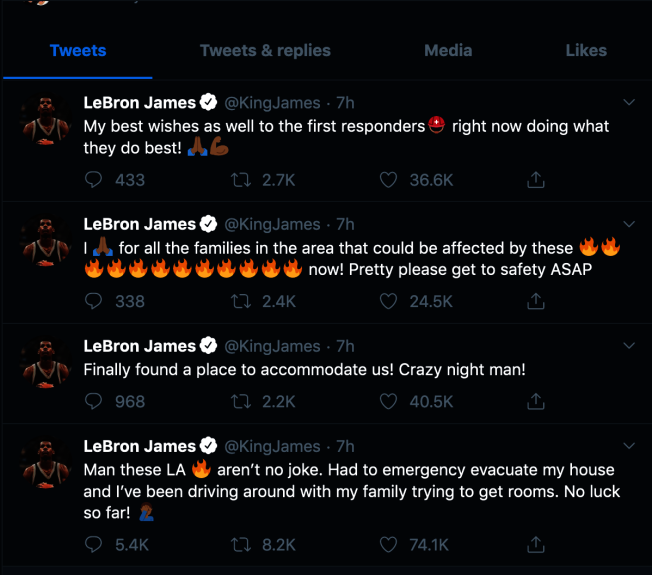Like the tweet with 36.6K likes
The width and height of the screenshot is (652, 575).
[x=388, y=180]
